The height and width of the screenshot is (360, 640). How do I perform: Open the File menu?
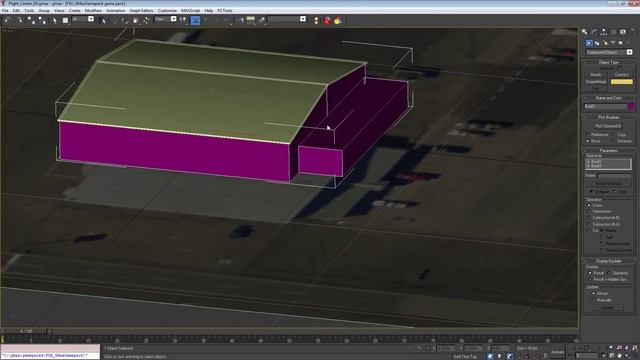(x=5, y=11)
